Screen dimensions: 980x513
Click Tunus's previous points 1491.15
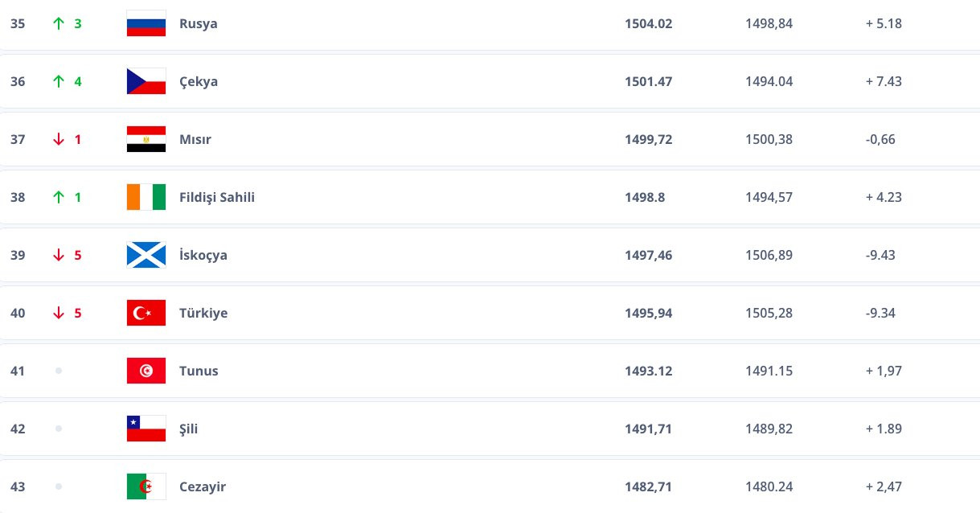tap(769, 371)
